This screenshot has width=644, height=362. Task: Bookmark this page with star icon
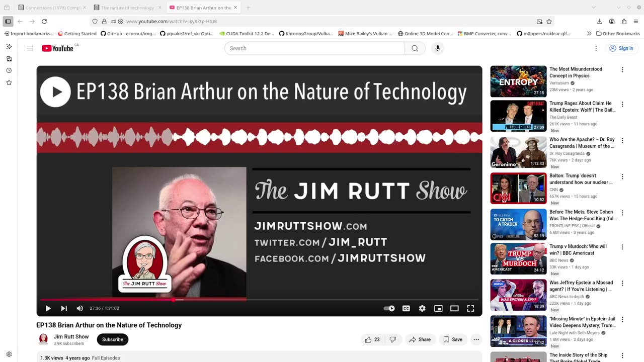pos(549,22)
